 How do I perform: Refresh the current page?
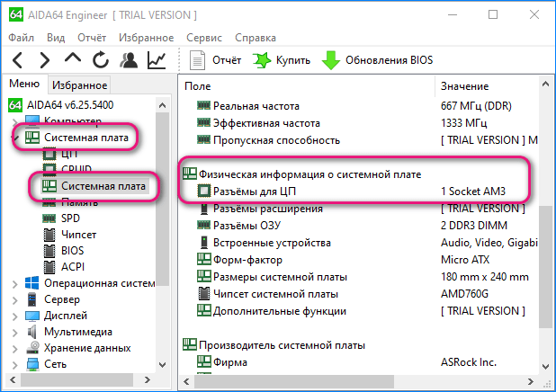coord(101,59)
